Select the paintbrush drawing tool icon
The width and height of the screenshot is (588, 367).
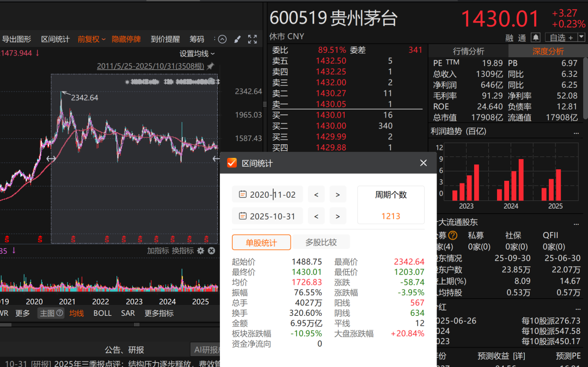pos(237,39)
